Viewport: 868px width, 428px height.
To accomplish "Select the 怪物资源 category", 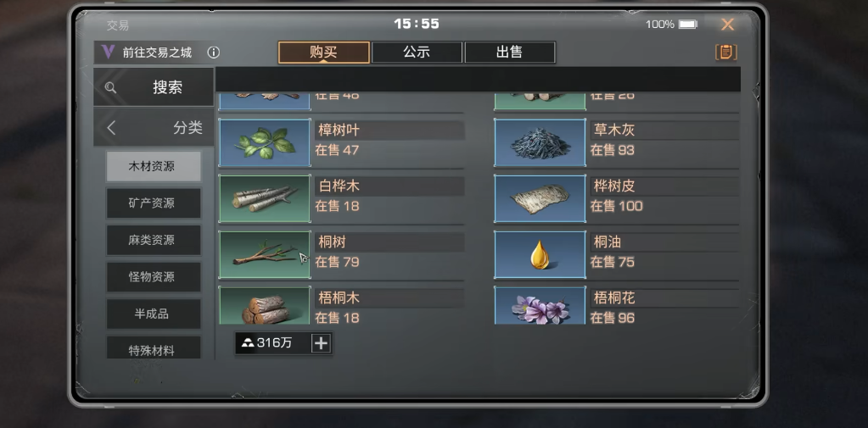I will tap(154, 277).
